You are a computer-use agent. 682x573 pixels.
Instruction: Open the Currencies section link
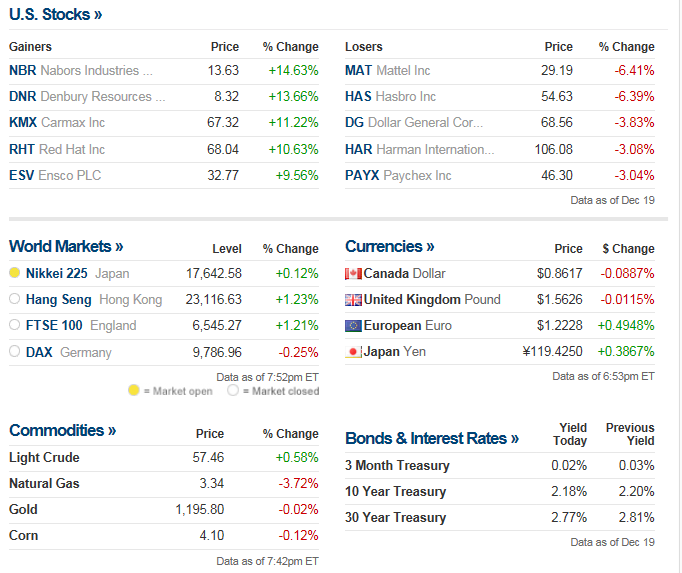click(x=390, y=247)
